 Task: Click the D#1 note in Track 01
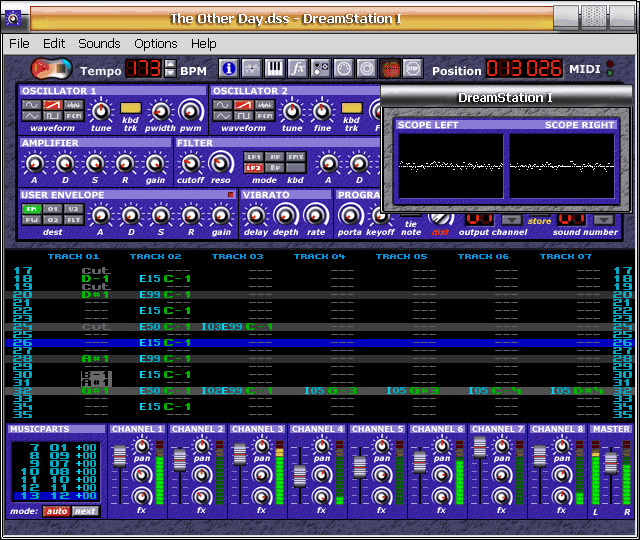(x=96, y=295)
